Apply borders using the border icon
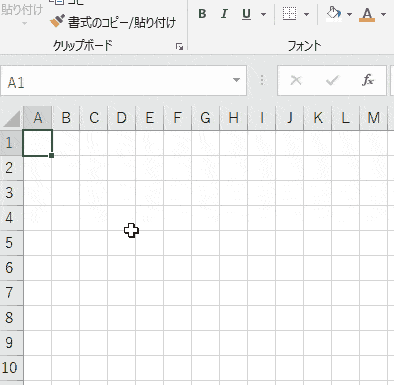Screen dimensions: 394x385 coord(289,14)
